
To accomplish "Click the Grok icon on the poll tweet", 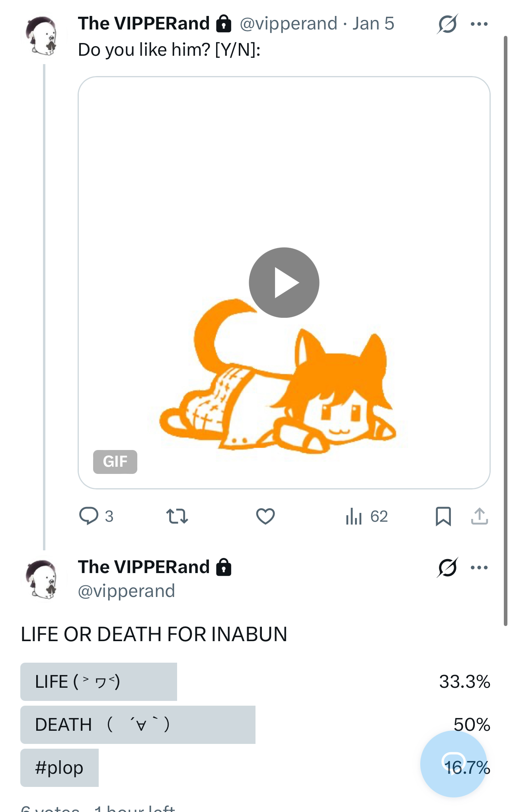I will coord(447,567).
